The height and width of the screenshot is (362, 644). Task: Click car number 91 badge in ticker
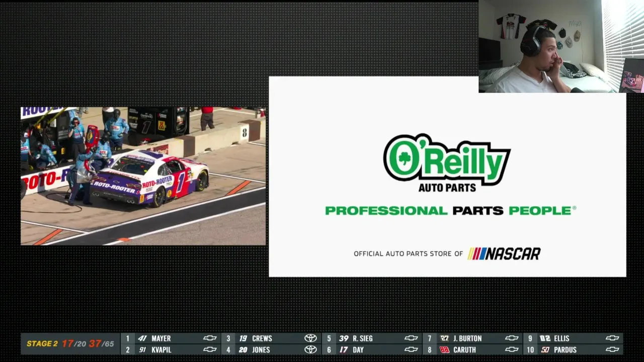[x=142, y=349]
